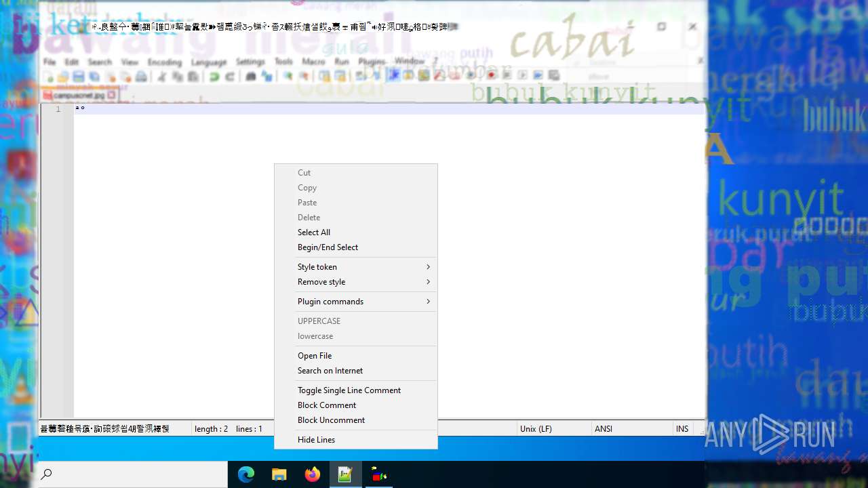Open the Plugins menu
Image resolution: width=868 pixels, height=488 pixels.
(x=372, y=62)
